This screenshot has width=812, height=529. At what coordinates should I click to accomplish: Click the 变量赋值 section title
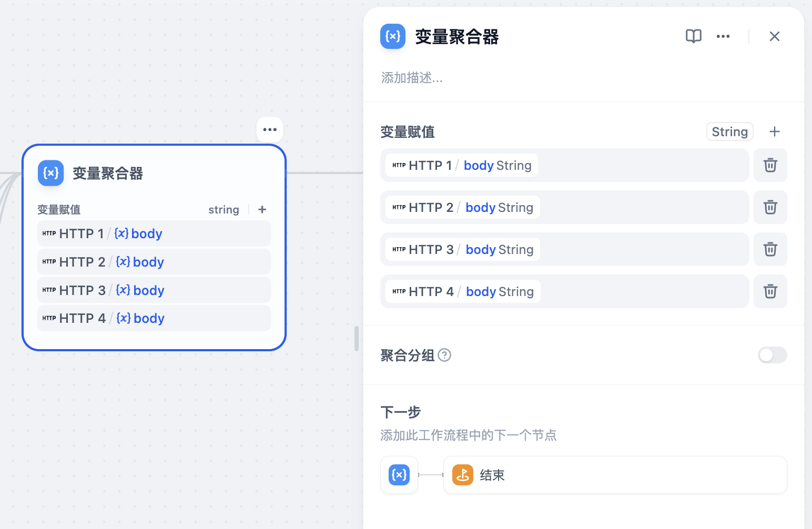(408, 131)
